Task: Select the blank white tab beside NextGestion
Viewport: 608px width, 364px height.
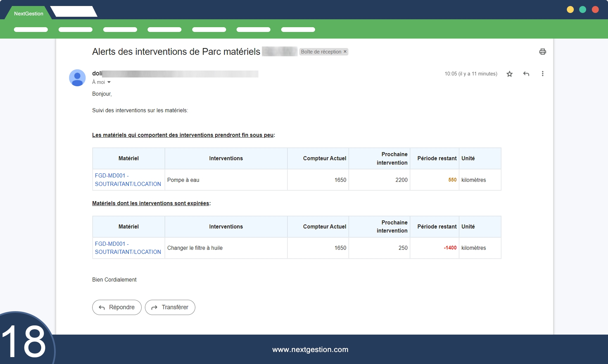Action: click(x=74, y=12)
